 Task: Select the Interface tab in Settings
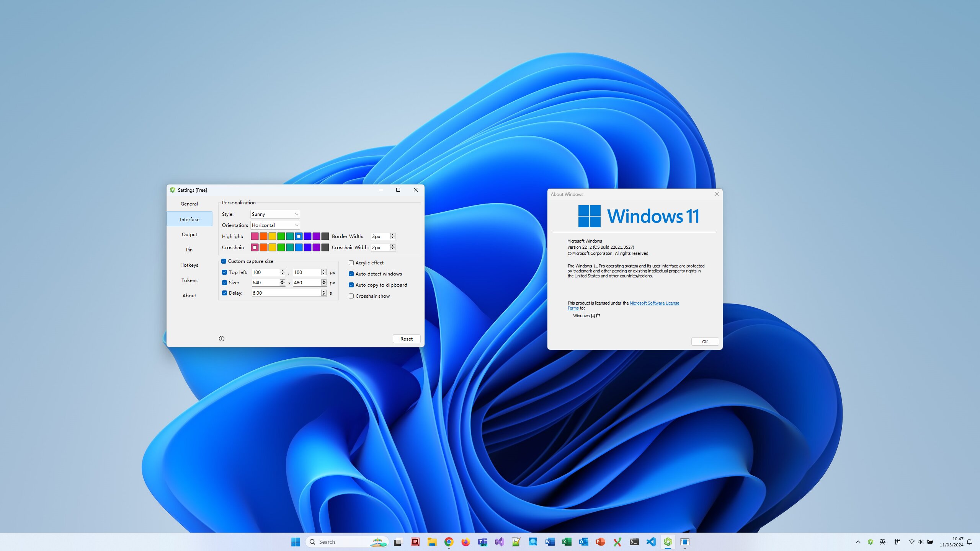tap(189, 218)
